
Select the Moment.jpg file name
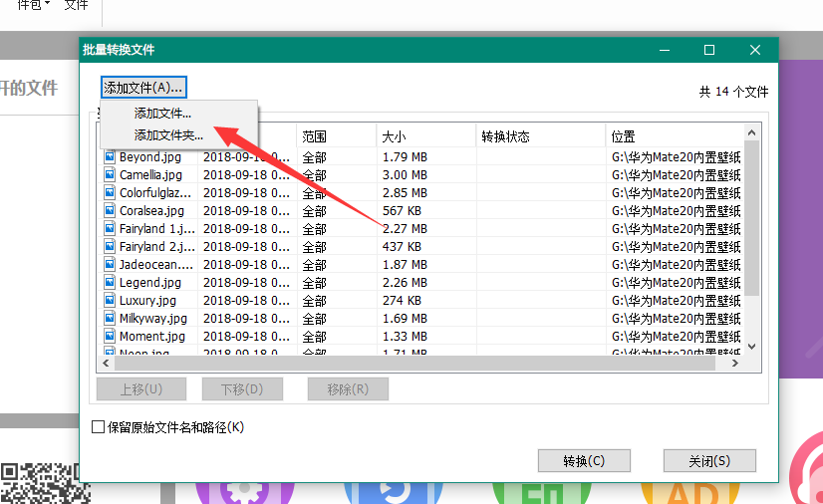pyautogui.click(x=152, y=337)
